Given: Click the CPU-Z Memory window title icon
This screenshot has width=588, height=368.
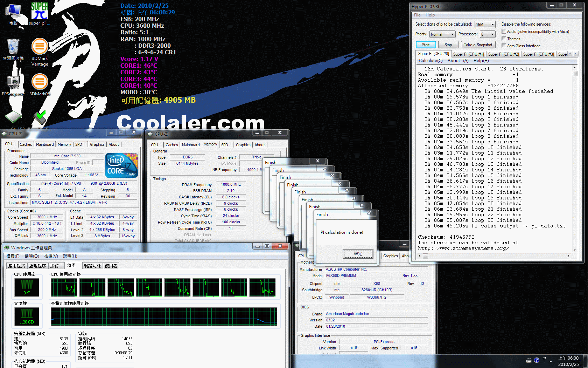Looking at the screenshot, I should [150, 134].
